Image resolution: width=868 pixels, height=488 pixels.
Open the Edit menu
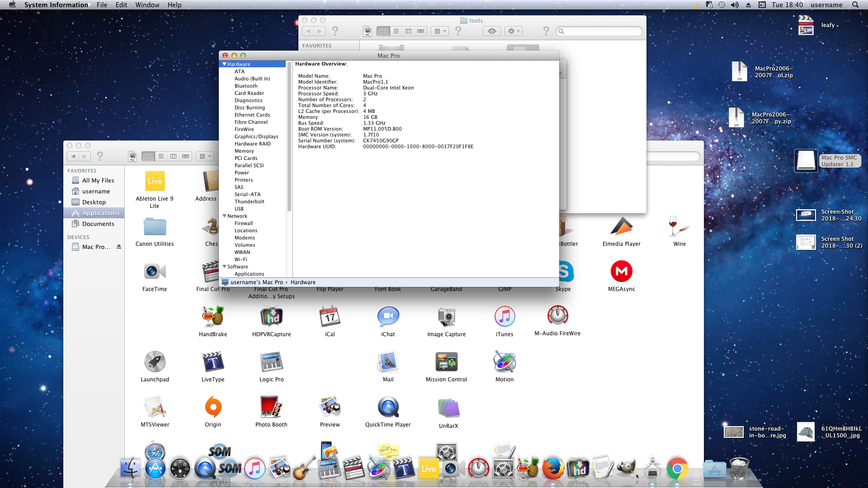point(121,5)
